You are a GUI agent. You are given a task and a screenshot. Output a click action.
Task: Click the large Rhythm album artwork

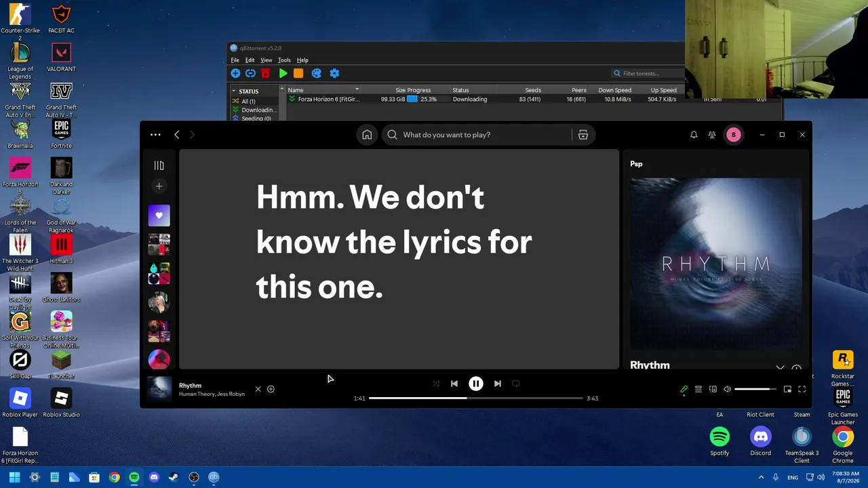coord(716,263)
